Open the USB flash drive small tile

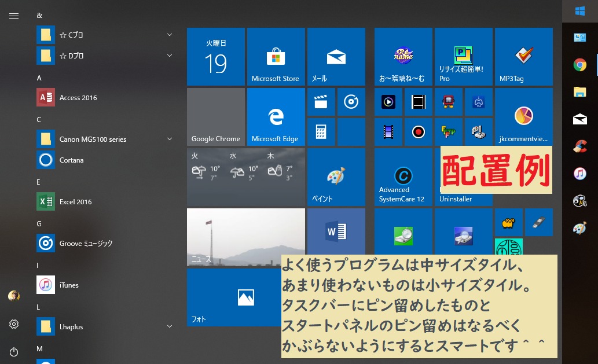(539, 222)
